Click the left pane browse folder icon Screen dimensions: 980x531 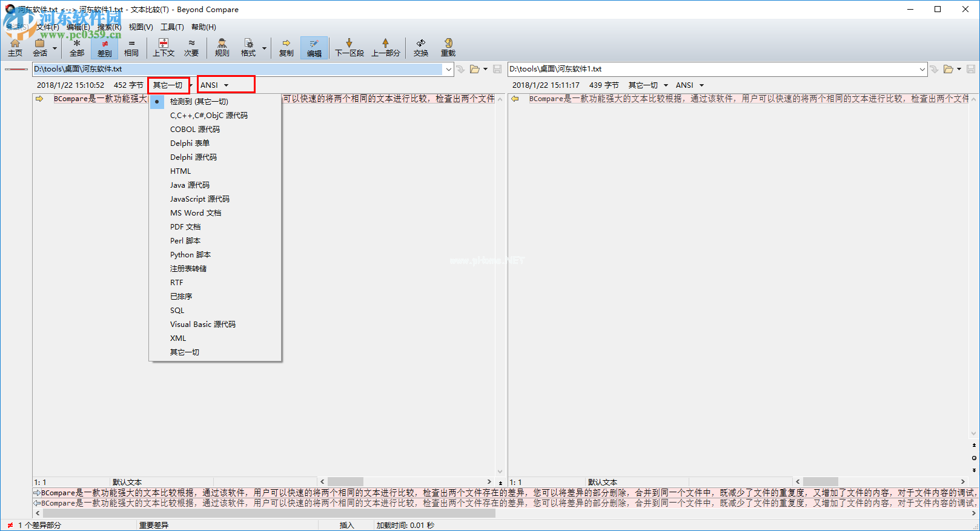tap(475, 69)
